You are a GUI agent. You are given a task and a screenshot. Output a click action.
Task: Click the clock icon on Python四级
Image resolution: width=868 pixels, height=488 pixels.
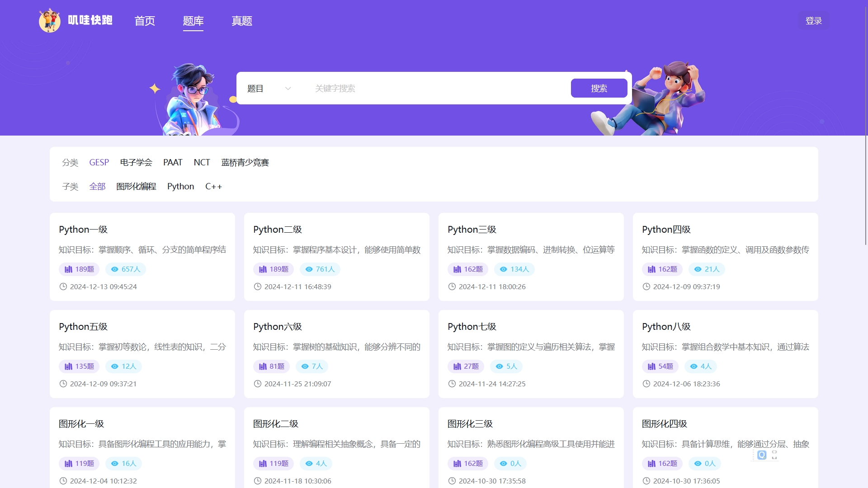pyautogui.click(x=646, y=286)
